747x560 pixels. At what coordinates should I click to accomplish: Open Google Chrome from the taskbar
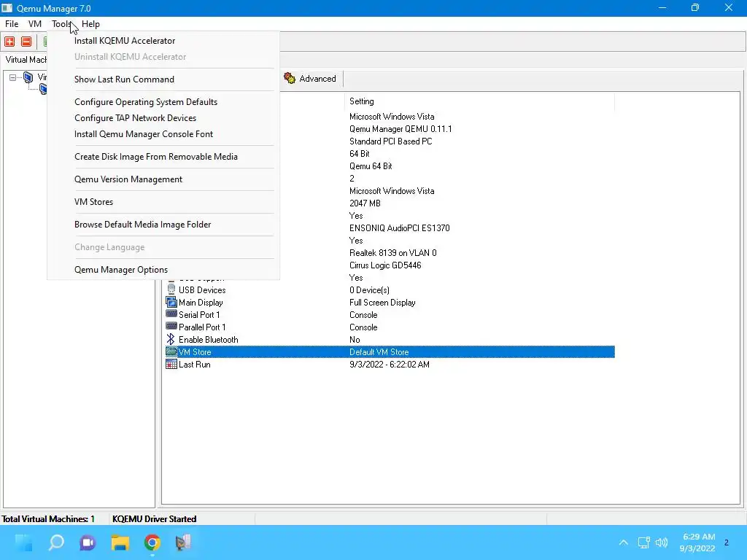(152, 542)
